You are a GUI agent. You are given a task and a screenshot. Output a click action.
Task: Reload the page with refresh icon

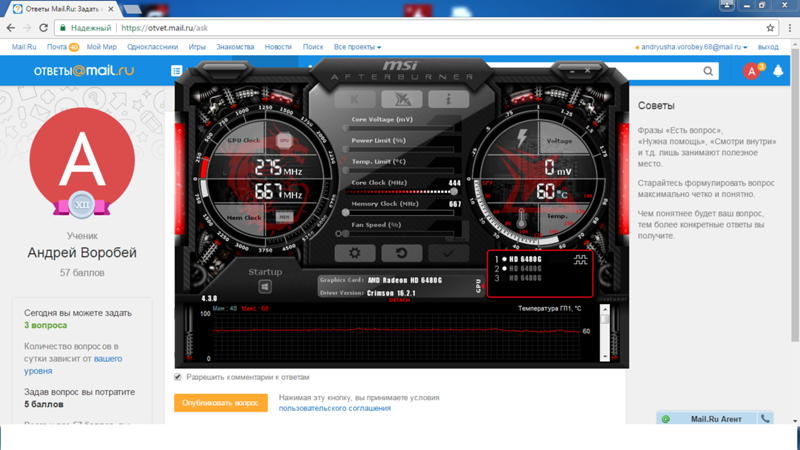43,28
